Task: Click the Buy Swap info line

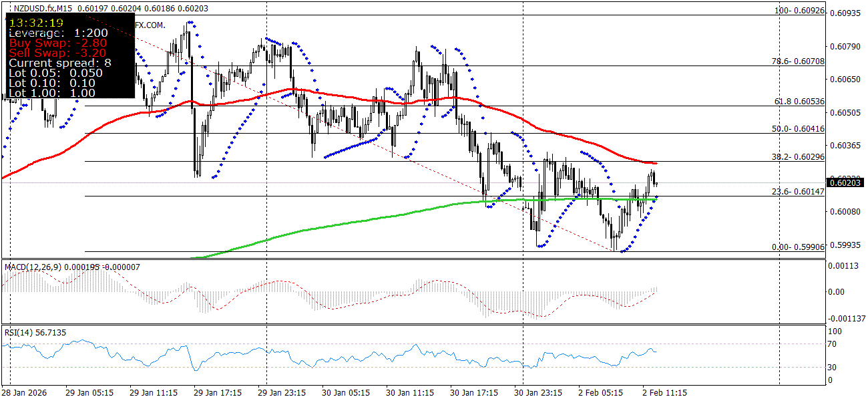Action: point(57,43)
